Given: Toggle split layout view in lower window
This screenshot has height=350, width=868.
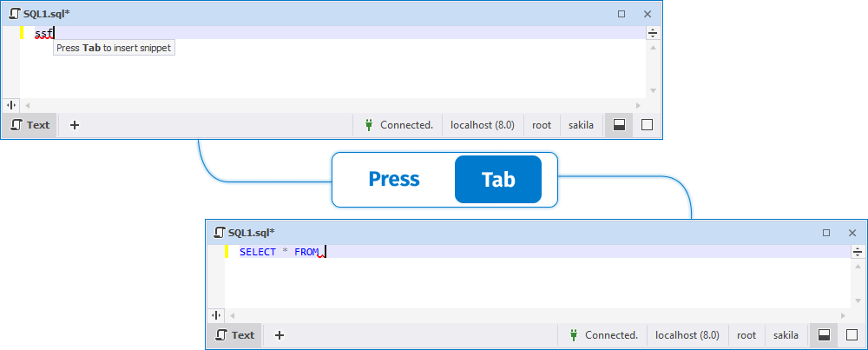Looking at the screenshot, I should [825, 335].
